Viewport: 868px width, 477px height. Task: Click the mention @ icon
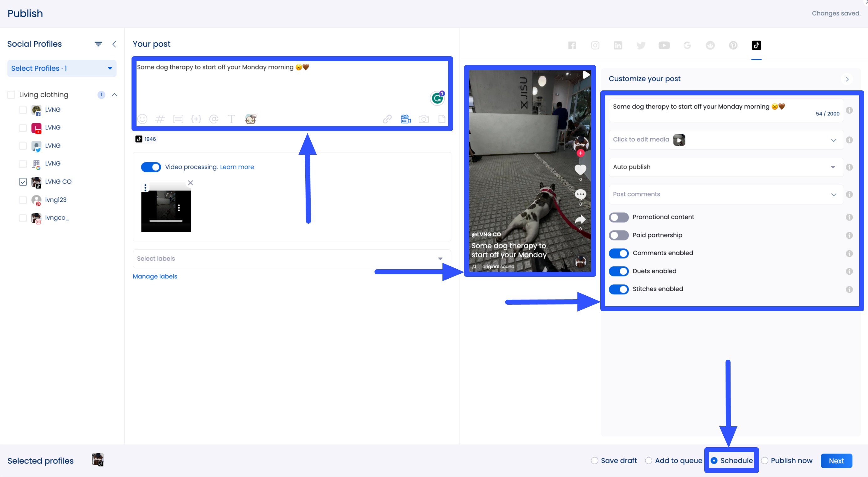click(214, 119)
